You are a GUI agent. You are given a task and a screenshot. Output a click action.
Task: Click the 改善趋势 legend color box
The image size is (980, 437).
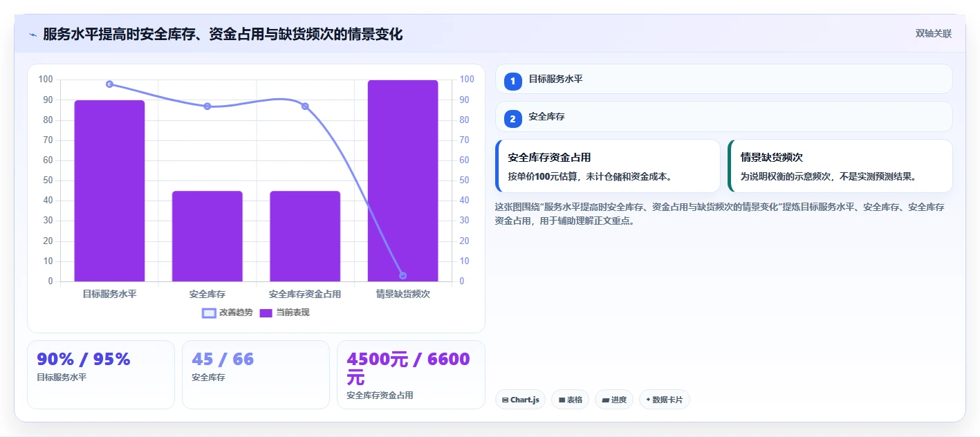tap(209, 313)
